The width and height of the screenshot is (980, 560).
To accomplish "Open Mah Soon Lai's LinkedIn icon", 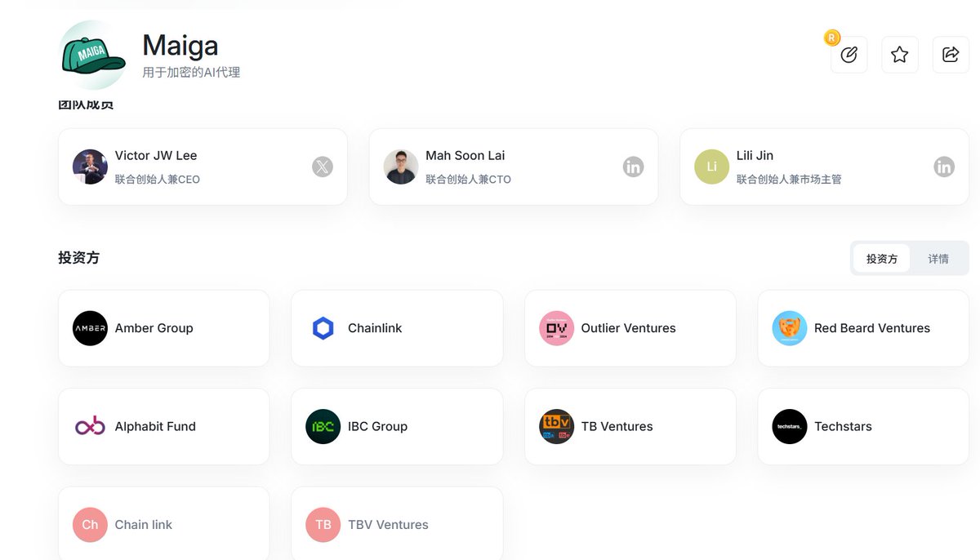I will point(633,167).
